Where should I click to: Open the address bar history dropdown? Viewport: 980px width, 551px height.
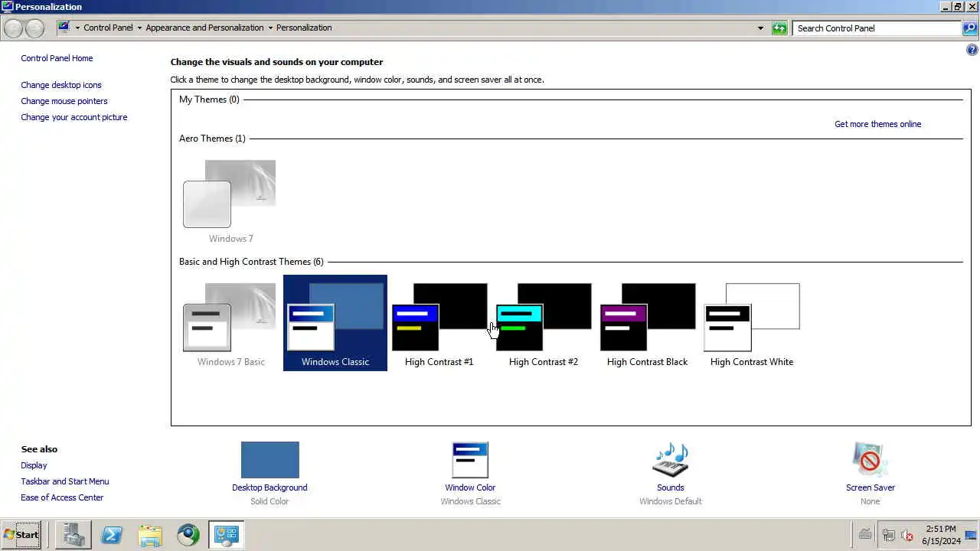tap(760, 28)
